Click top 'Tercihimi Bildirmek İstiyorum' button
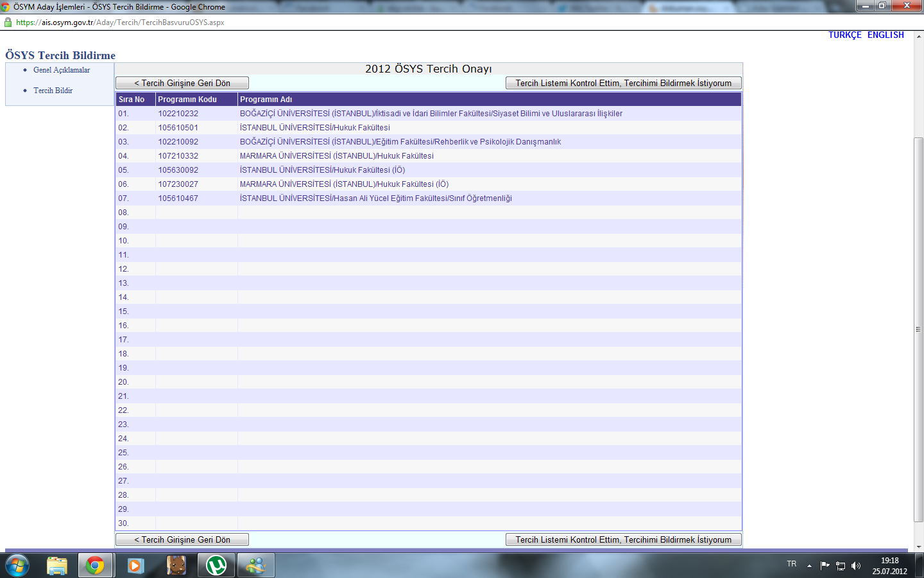This screenshot has width=924, height=578. coord(624,83)
